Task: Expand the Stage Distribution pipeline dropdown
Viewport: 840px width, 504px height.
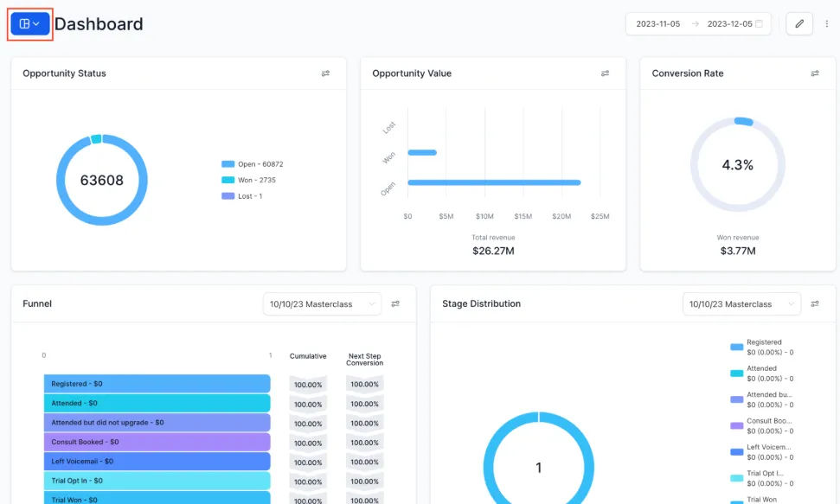Action: coord(741,304)
